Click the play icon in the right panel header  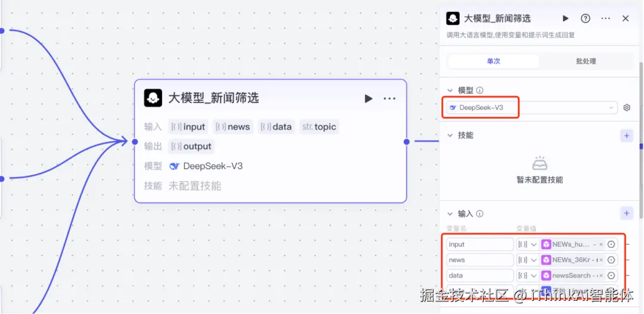tap(565, 18)
